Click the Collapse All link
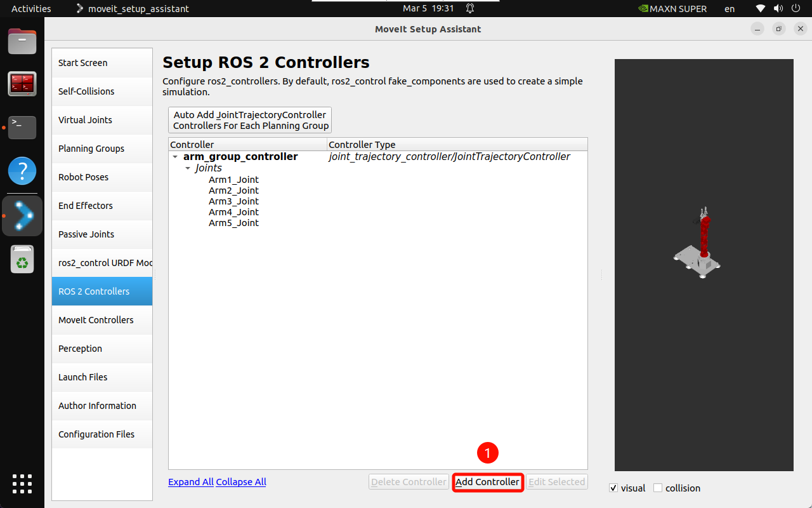 [x=241, y=482]
